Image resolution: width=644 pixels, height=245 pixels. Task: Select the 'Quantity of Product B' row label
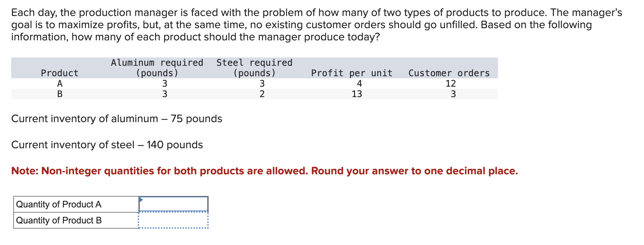pos(59,220)
